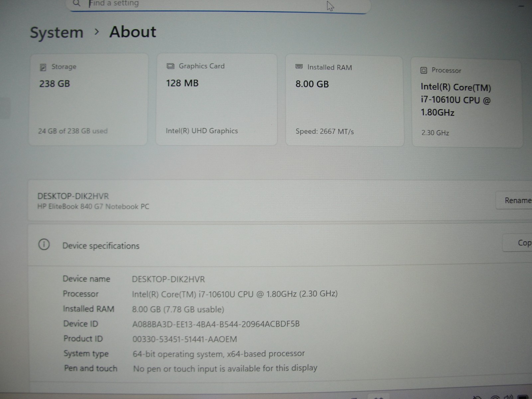
Task: Click the About breadcrumb heading
Action: [133, 32]
